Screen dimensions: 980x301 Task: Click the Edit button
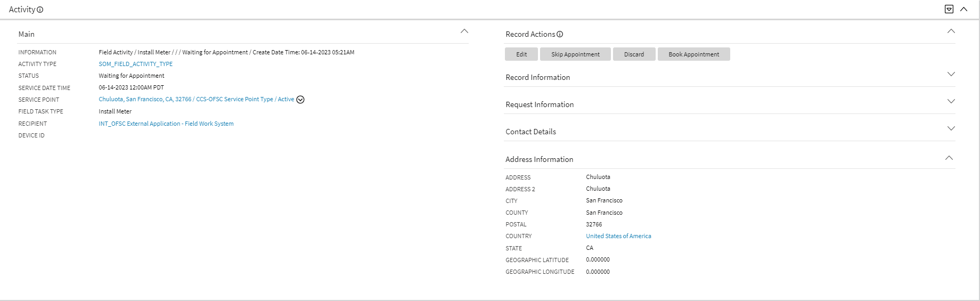(521, 54)
